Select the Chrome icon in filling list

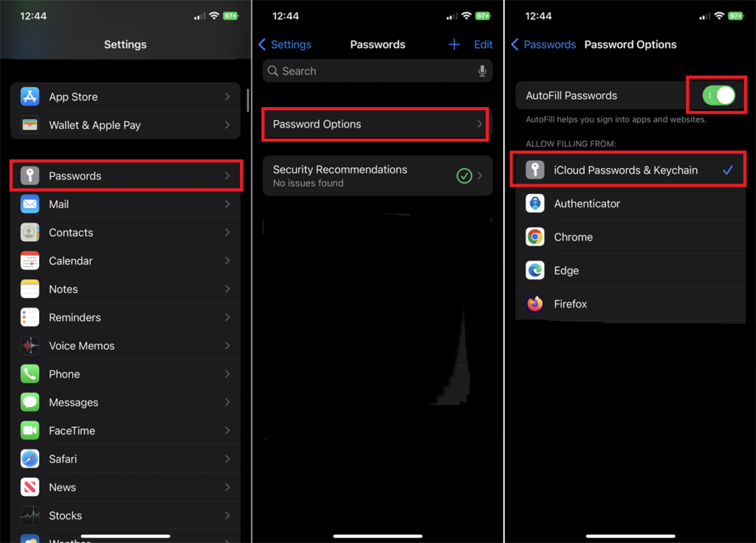535,237
